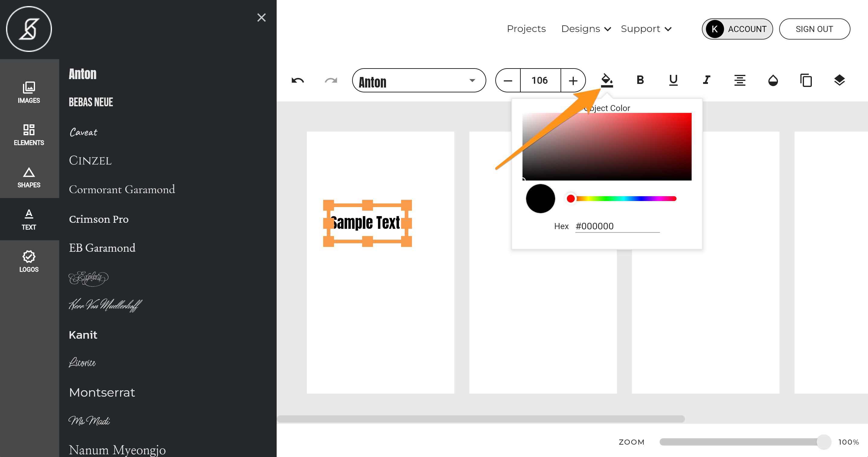Select the Bebas Neue font
The image size is (868, 457).
coord(91,102)
